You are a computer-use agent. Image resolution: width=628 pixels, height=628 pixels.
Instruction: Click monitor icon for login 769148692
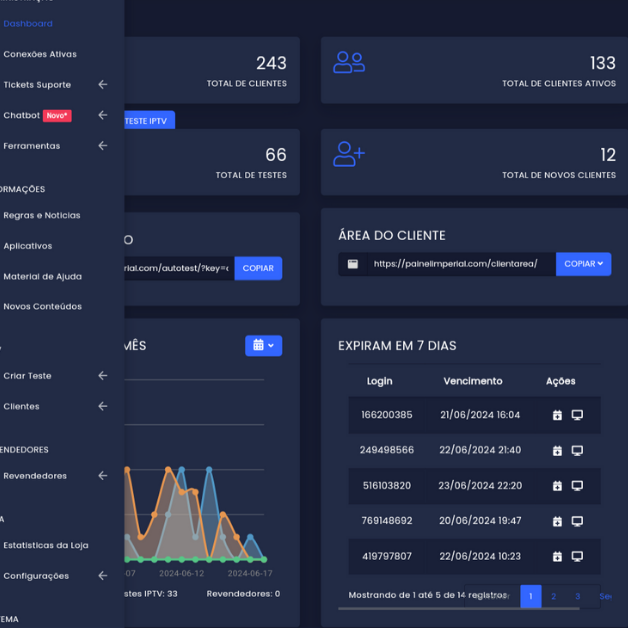tap(577, 521)
